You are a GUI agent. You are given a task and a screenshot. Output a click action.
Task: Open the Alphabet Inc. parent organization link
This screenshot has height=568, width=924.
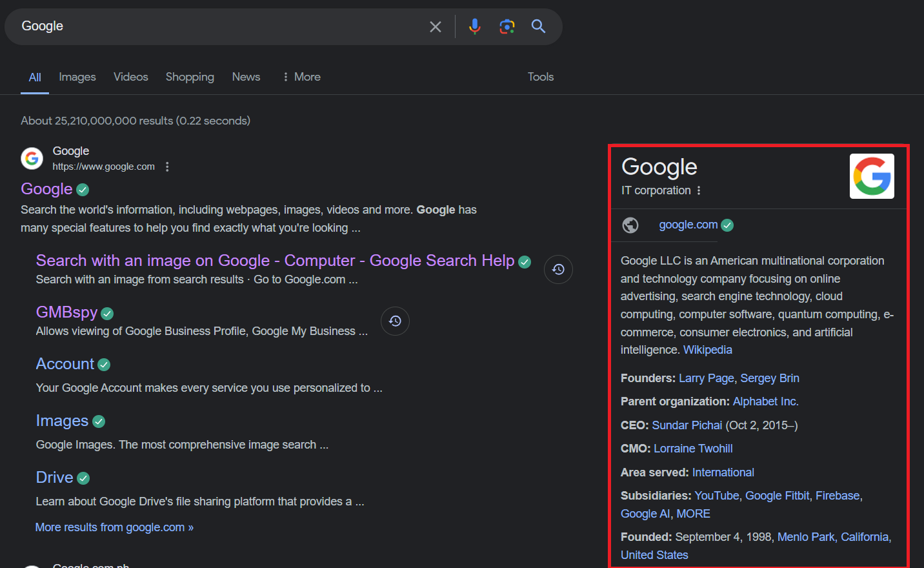[766, 401]
